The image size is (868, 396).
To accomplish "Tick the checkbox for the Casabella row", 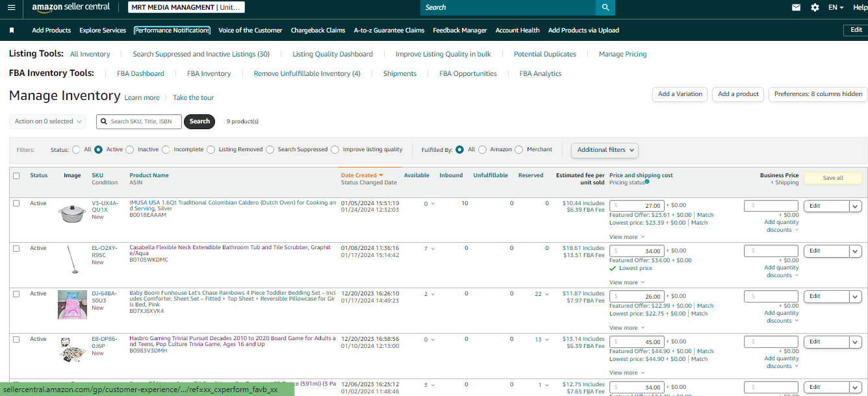I will coord(16,248).
